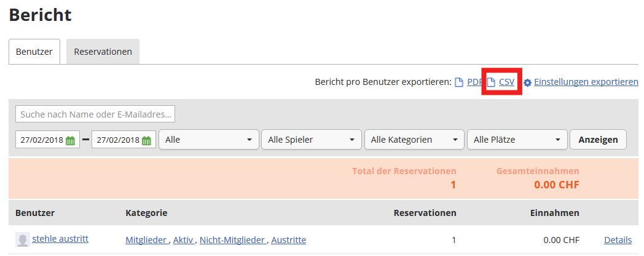Click the CSV export link

pyautogui.click(x=506, y=82)
